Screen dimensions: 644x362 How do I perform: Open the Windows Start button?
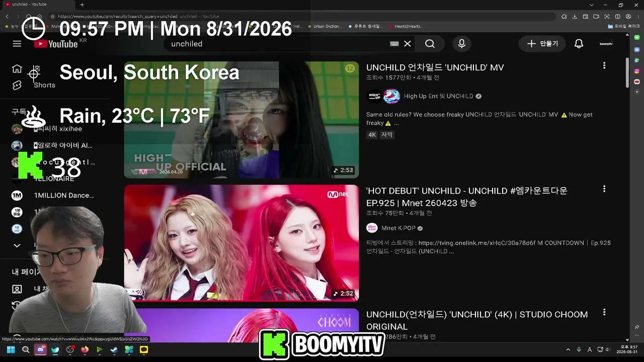pos(11,349)
